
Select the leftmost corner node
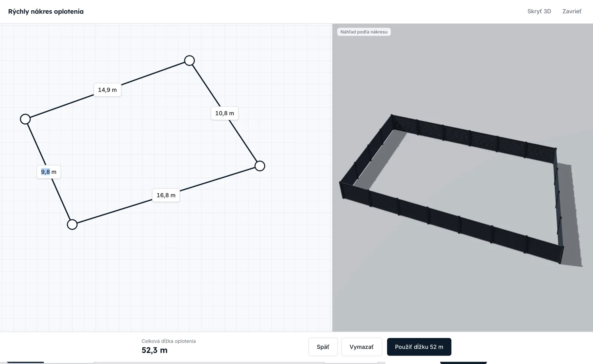point(25,119)
